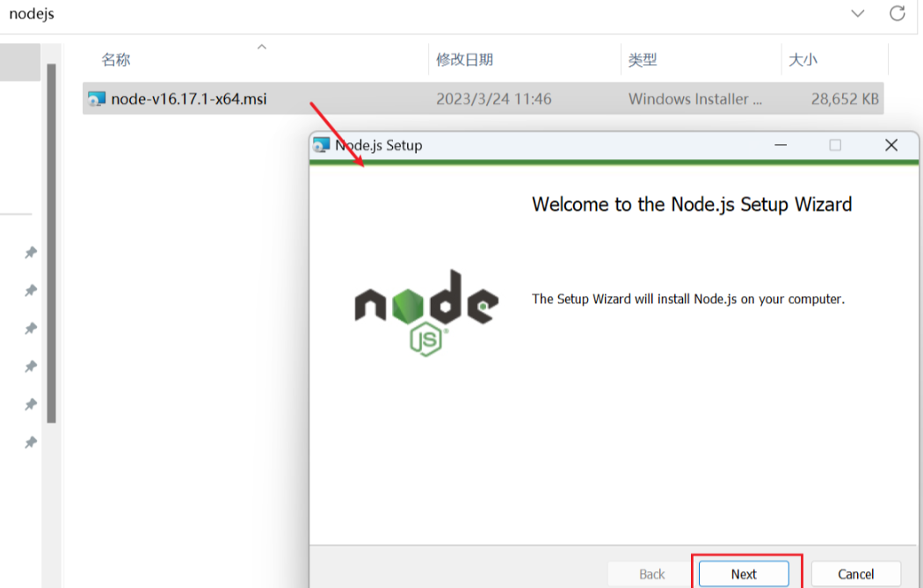Screen dimensions: 923x588
Task: Minimize the Node.js Setup window
Action: click(x=781, y=145)
